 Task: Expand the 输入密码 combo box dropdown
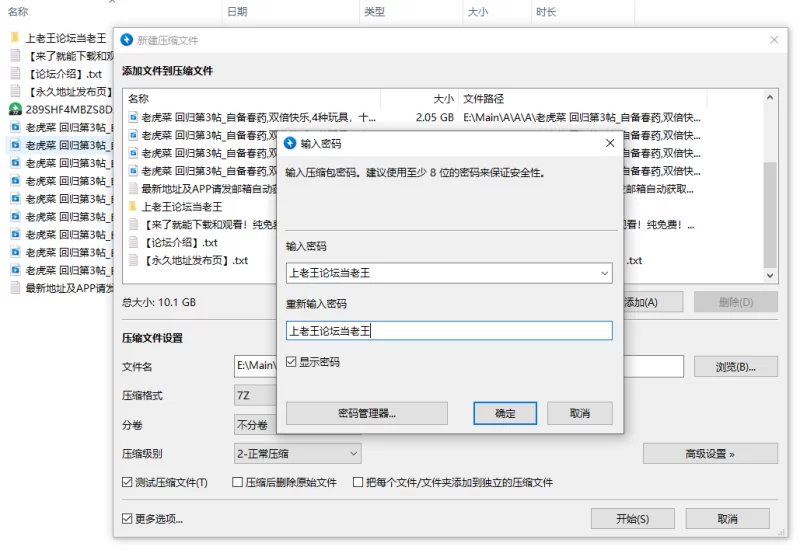tap(603, 273)
